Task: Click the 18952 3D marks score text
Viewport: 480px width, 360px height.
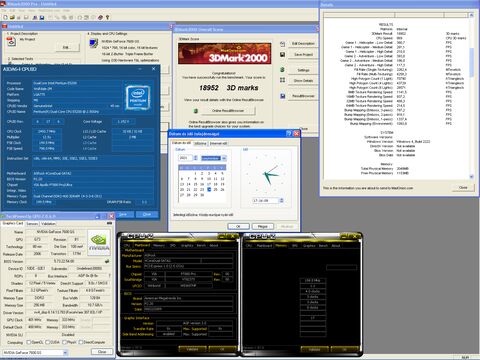Action: coord(229,88)
